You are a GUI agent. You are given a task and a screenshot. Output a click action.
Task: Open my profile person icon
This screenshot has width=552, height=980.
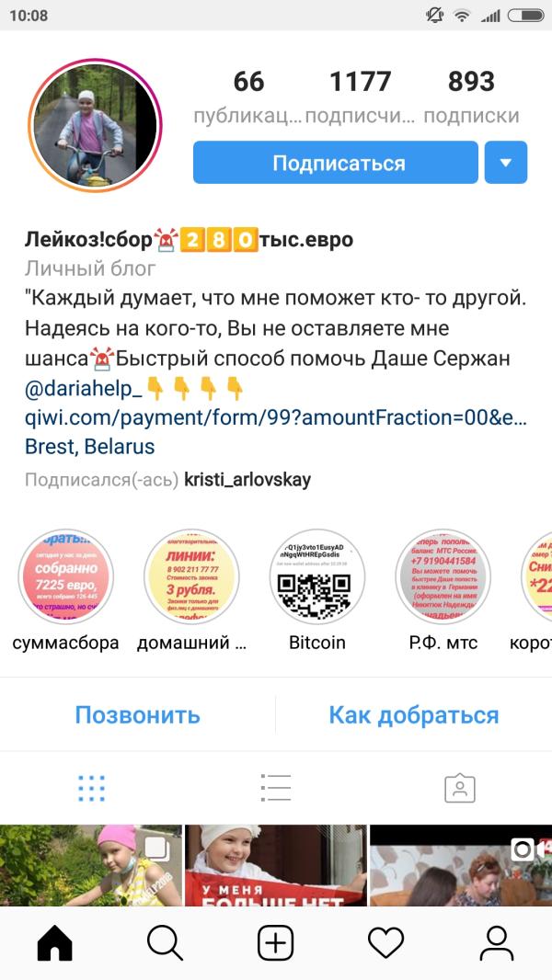point(497,942)
